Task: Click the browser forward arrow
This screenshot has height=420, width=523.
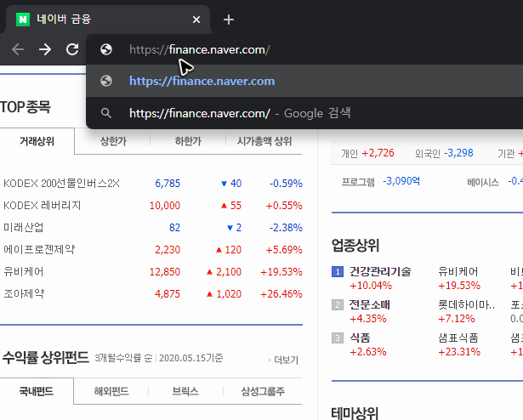Action: (45, 49)
